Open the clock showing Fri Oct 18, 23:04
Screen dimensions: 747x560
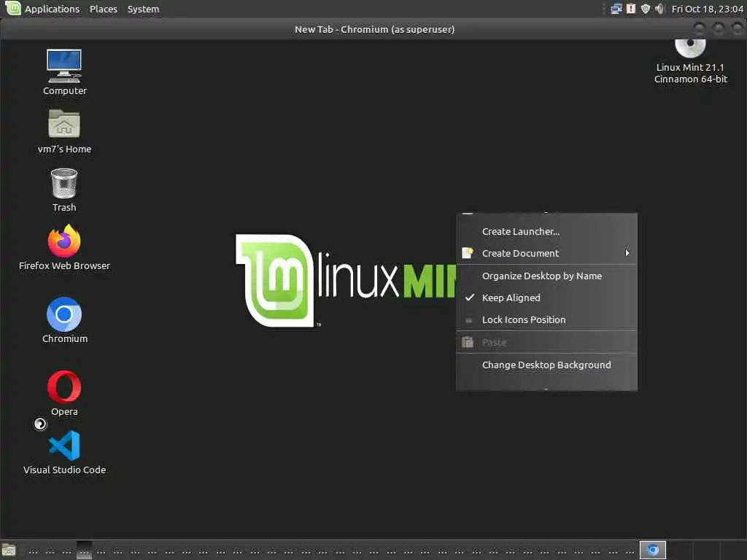click(707, 9)
